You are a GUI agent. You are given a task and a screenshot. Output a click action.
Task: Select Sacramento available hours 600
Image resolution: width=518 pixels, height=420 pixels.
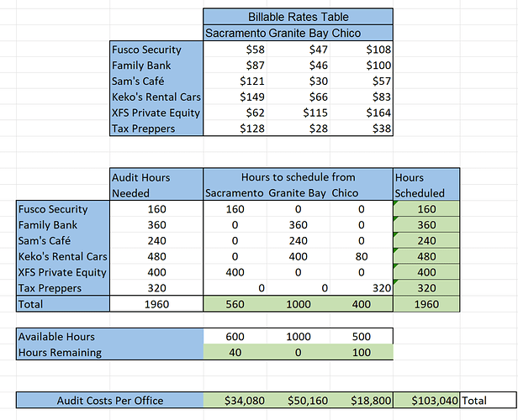point(235,337)
